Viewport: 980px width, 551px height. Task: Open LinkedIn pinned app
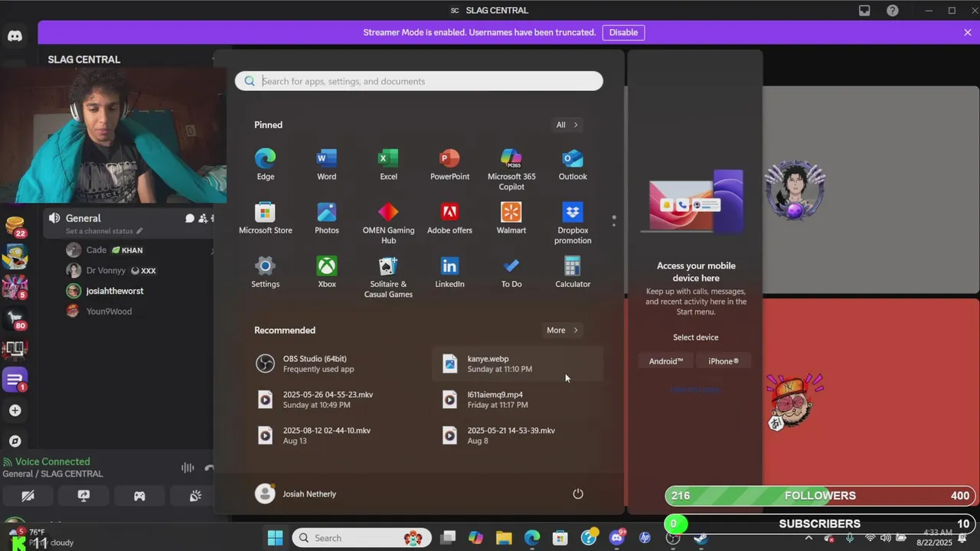pyautogui.click(x=449, y=272)
